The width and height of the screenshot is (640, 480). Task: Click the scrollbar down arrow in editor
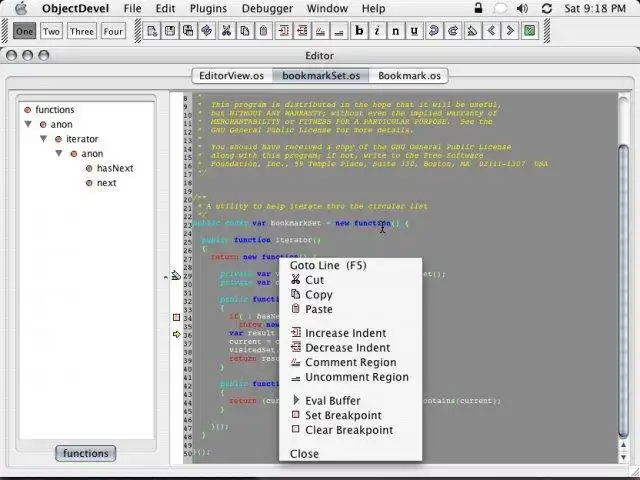tap(623, 458)
